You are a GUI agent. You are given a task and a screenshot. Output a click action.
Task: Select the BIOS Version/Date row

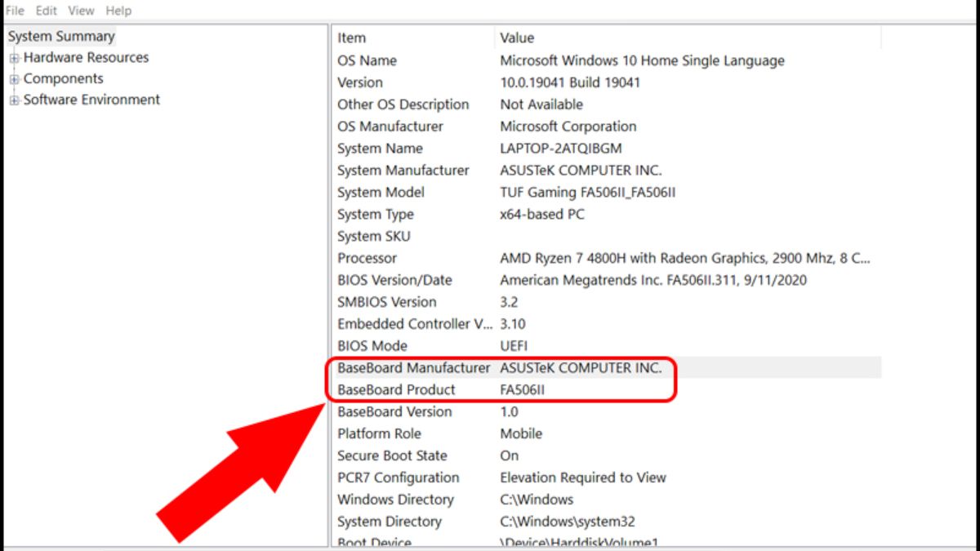point(607,280)
